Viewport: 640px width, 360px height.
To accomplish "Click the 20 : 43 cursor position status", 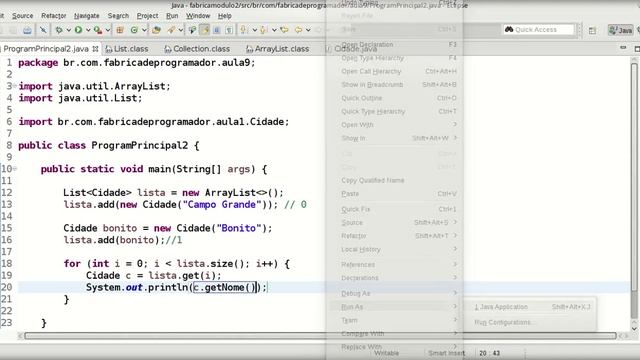I will (x=489, y=353).
